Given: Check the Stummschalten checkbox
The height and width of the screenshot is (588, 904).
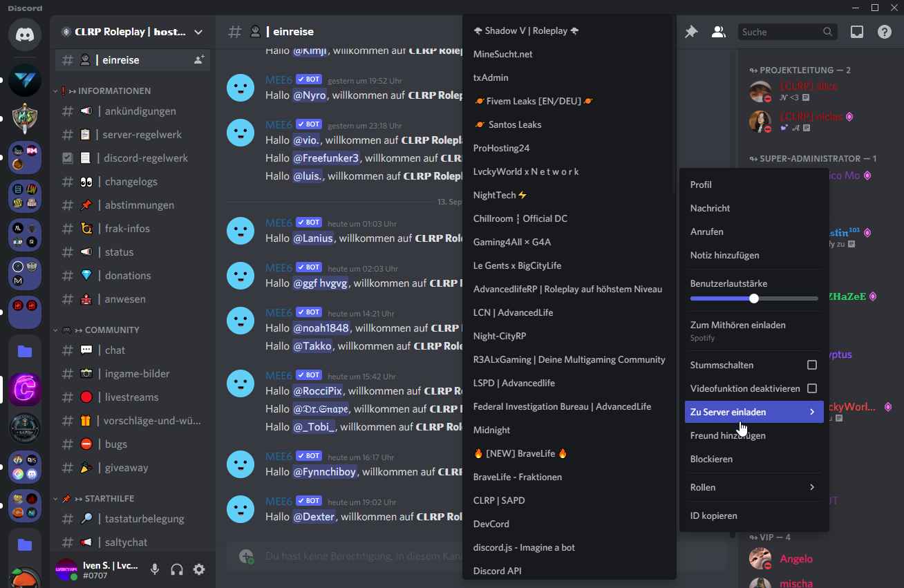Looking at the screenshot, I should pyautogui.click(x=812, y=365).
